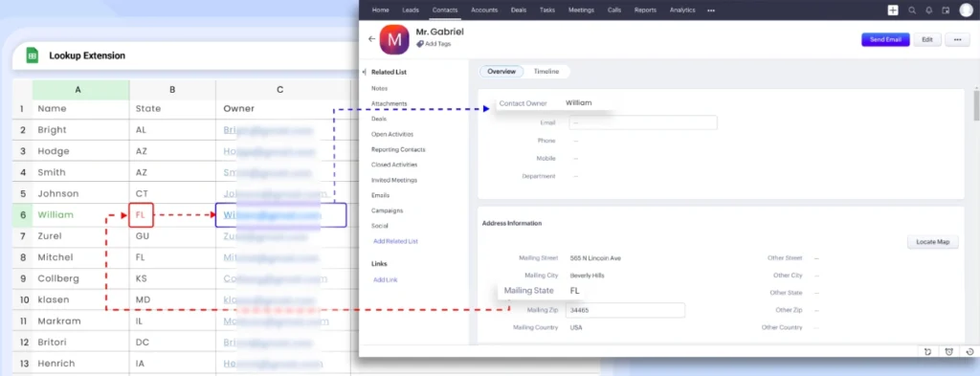Click the page vertical scrollbar in CRM

[x=976, y=105]
